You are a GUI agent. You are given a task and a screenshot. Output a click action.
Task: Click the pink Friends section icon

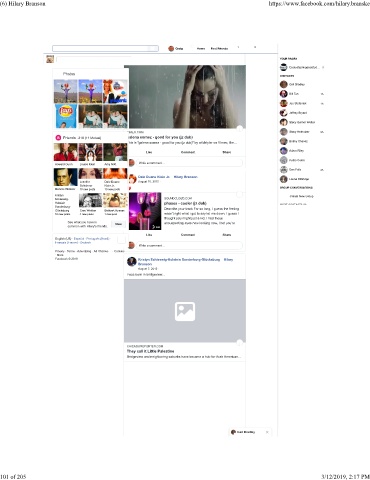point(58,137)
